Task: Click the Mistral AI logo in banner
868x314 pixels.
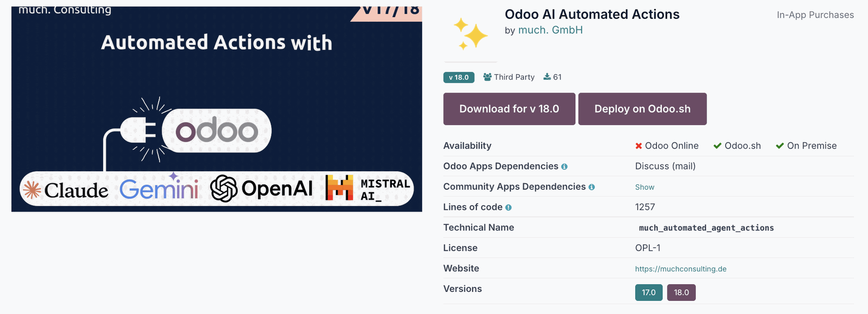Action: [x=368, y=188]
